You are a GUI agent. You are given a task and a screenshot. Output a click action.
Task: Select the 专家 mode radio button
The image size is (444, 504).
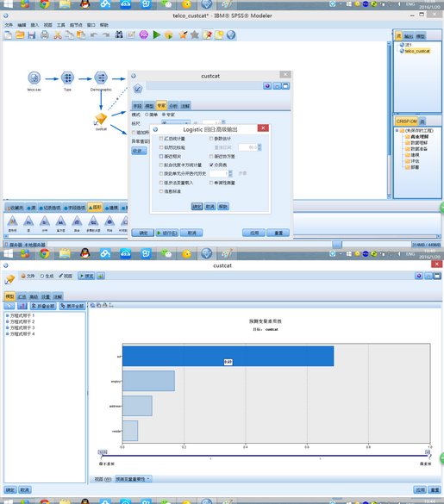[x=164, y=115]
